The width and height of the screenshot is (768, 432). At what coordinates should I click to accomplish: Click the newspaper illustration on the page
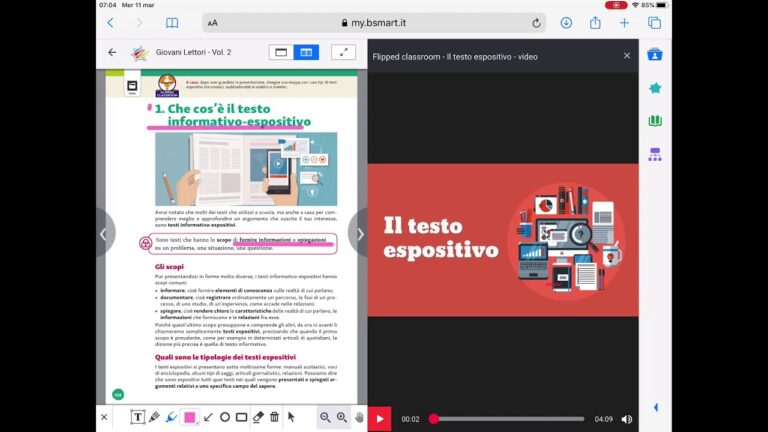(x=246, y=169)
